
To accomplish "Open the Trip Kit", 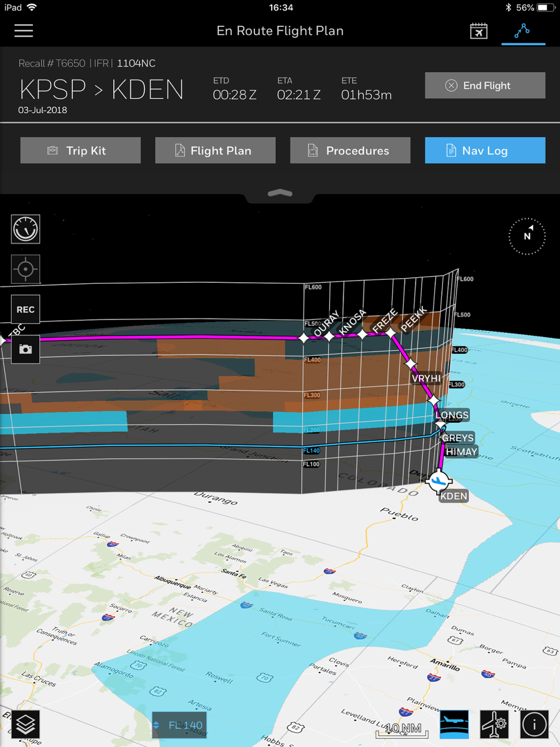I will coord(80,150).
